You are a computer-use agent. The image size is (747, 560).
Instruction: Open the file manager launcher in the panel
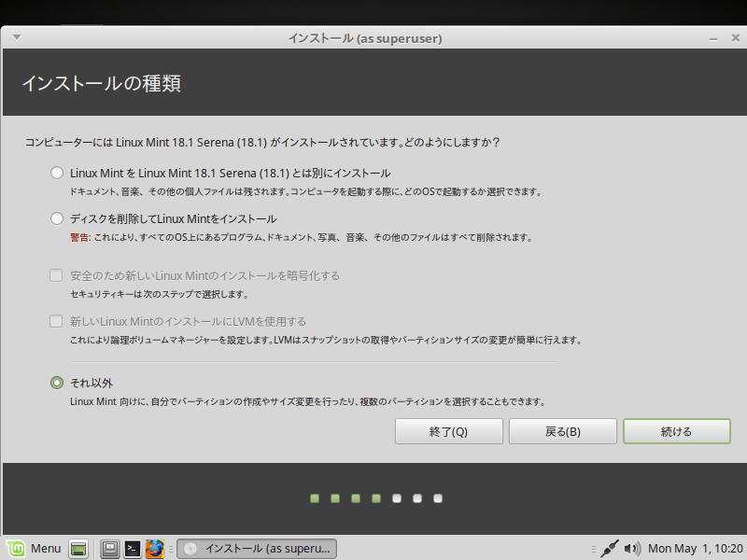(110, 549)
